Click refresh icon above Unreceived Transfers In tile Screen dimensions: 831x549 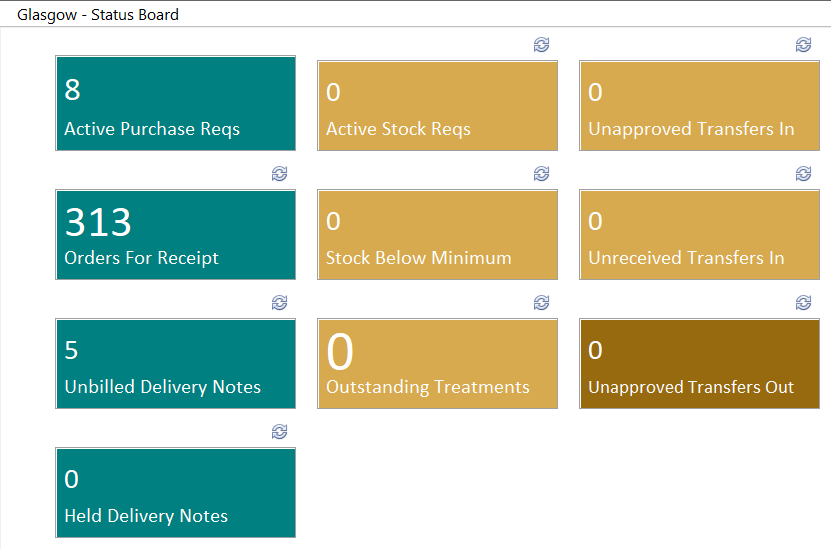(x=803, y=173)
